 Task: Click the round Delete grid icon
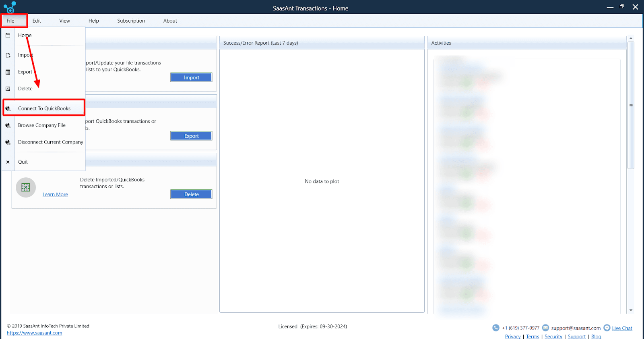click(26, 187)
